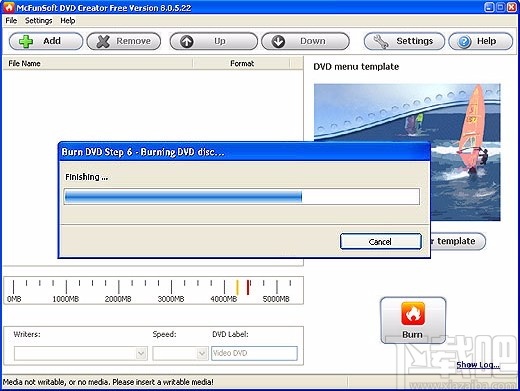
Task: Click the 'Media not writable' status bar message
Action: pyautogui.click(x=108, y=382)
